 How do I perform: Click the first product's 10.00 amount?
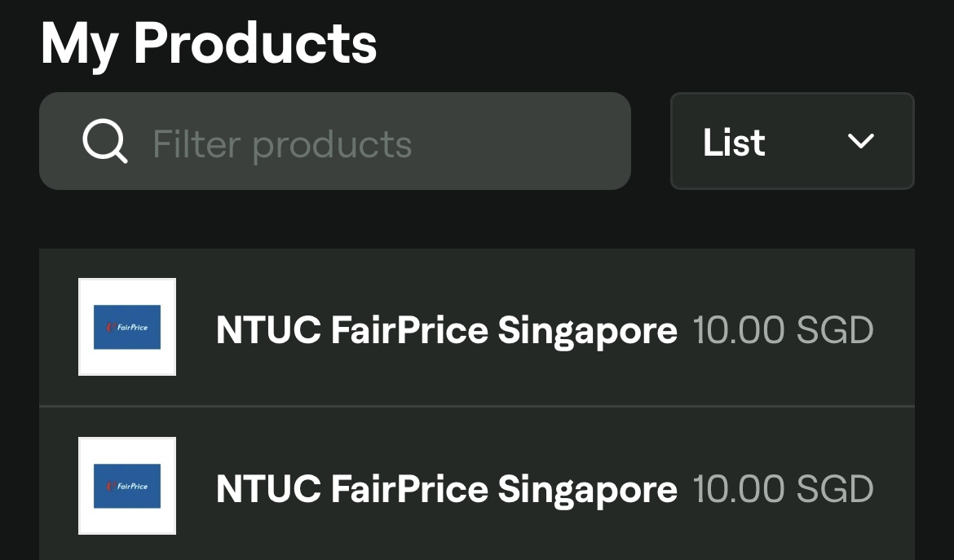pyautogui.click(x=739, y=330)
